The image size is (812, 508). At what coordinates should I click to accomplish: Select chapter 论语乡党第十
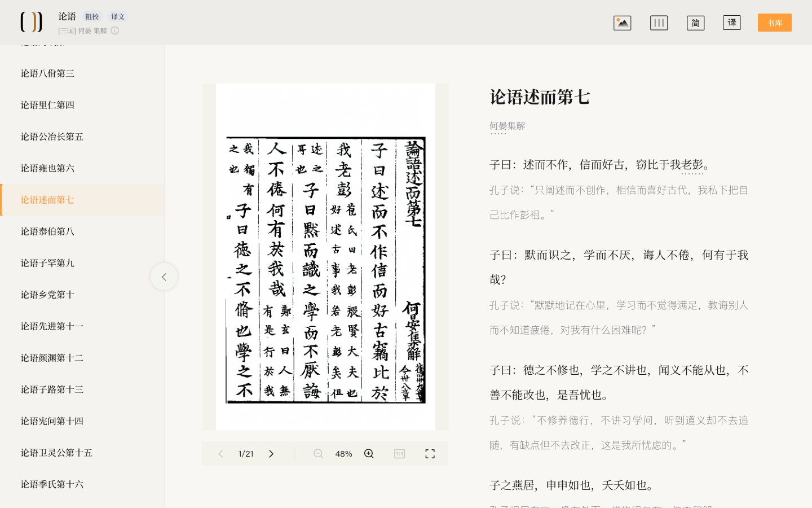pyautogui.click(x=82, y=295)
